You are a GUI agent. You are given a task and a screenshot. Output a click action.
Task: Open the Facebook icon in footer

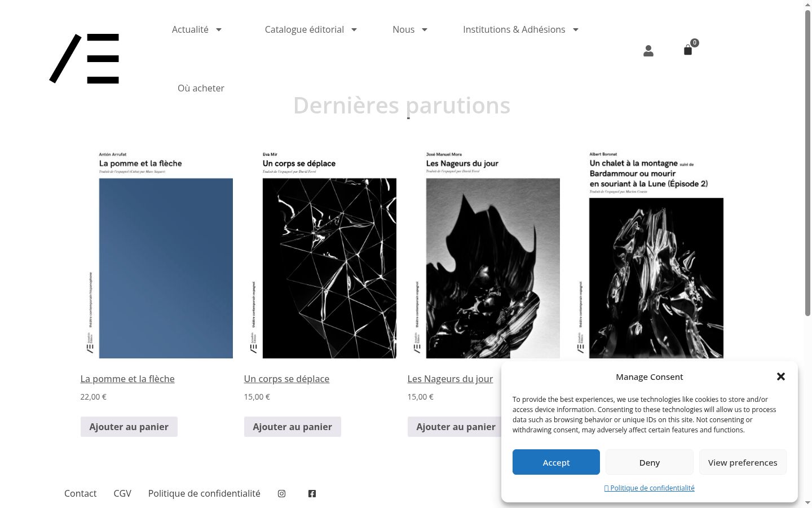[x=312, y=493]
